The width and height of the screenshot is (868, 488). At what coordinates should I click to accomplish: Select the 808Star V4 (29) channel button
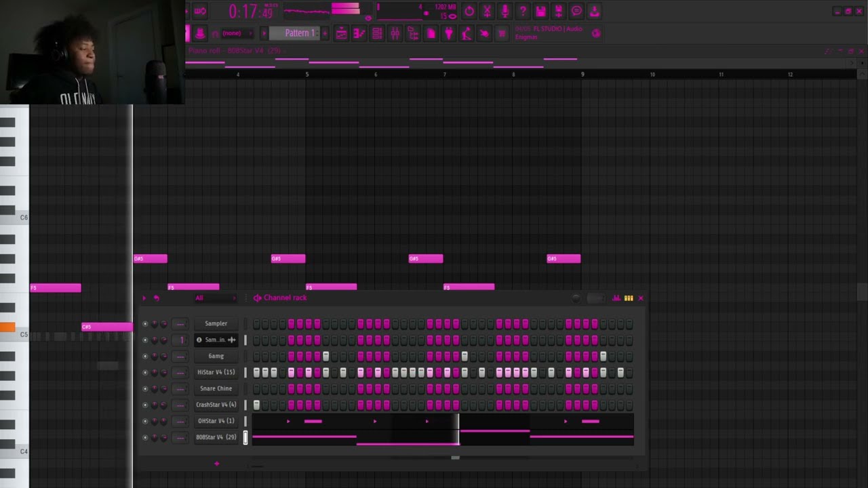click(216, 438)
